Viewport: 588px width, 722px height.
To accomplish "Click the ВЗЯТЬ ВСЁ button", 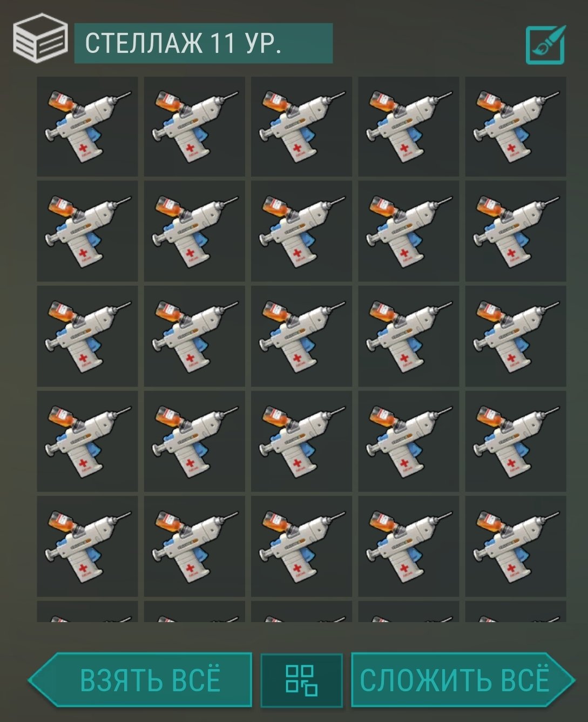I will (140, 680).
